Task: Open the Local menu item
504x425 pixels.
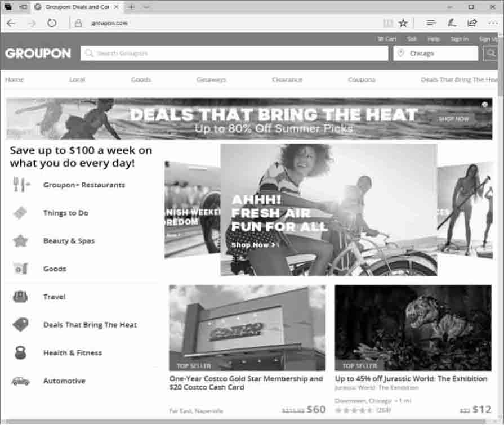Action: pyautogui.click(x=77, y=79)
